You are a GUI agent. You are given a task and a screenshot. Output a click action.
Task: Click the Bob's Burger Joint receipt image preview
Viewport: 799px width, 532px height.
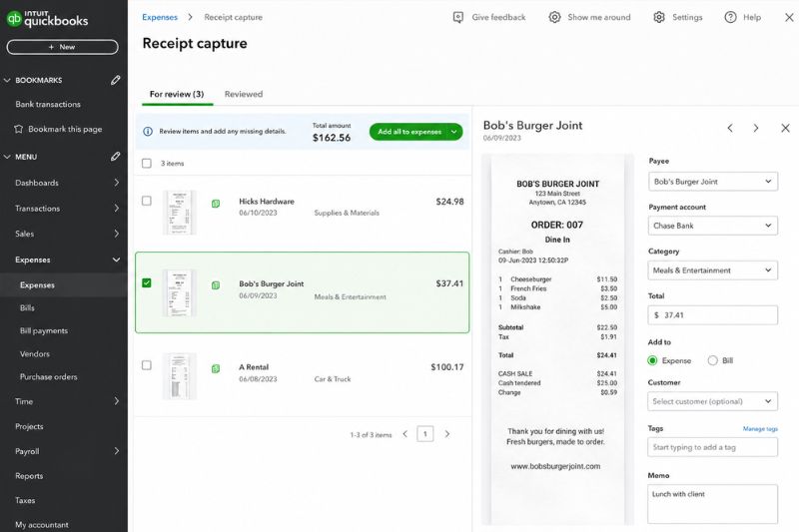[x=558, y=339]
